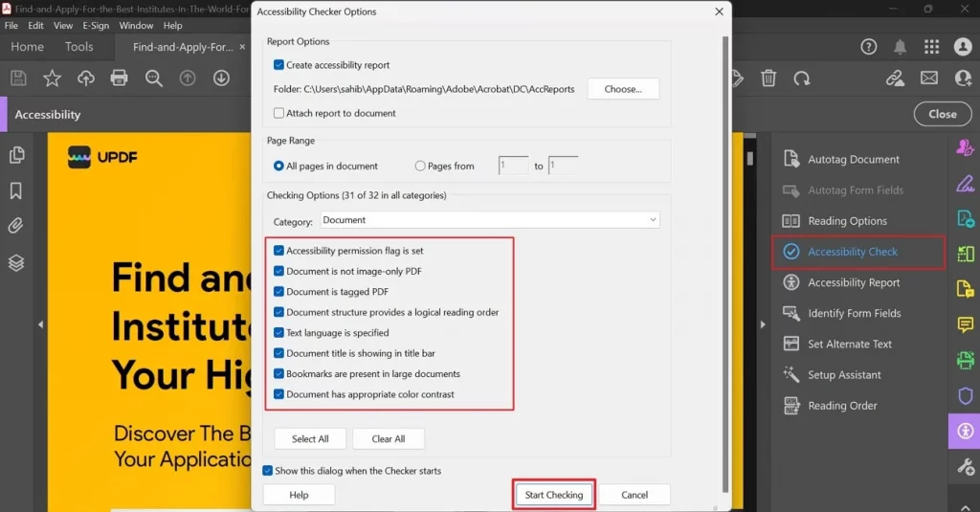Close the Find-and-Apply-For document tab
Screen dimensions: 980x512
[x=242, y=47]
